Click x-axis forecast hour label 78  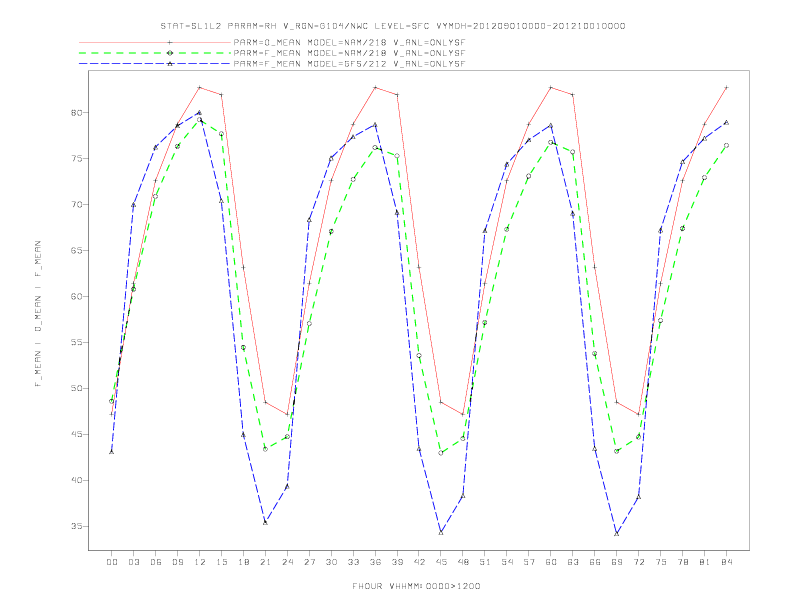click(x=683, y=562)
